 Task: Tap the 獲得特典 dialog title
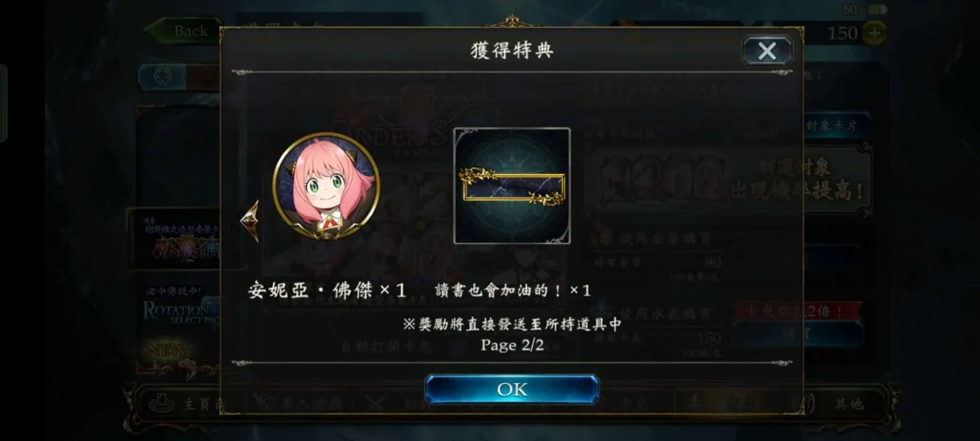pos(512,51)
